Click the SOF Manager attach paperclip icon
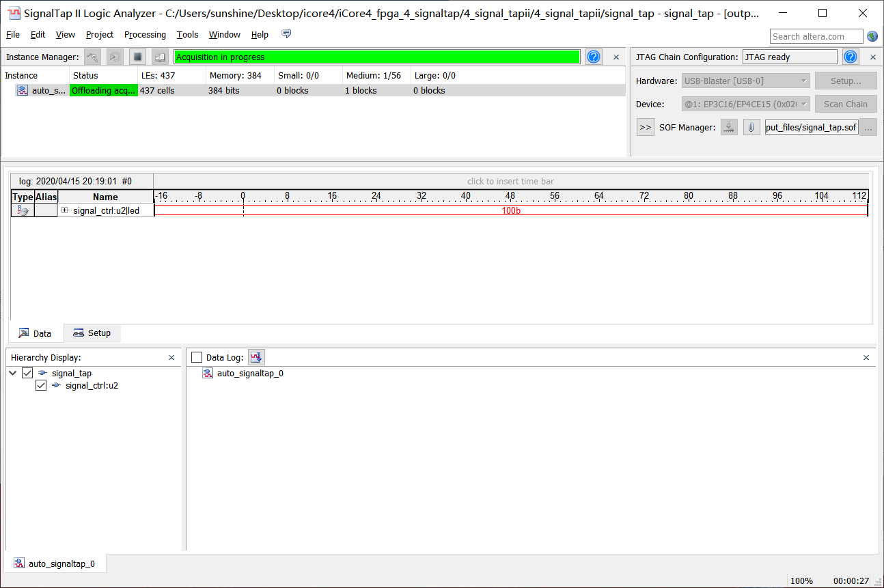Image resolution: width=884 pixels, height=588 pixels. pos(751,127)
